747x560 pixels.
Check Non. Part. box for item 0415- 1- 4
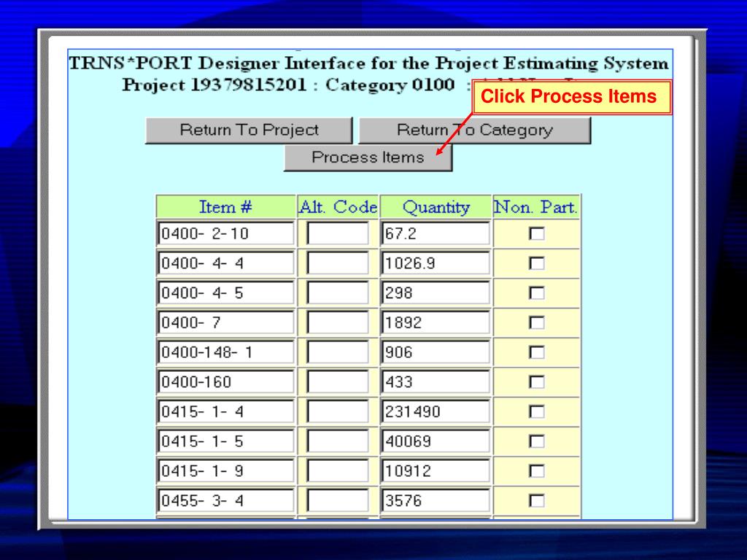[536, 412]
